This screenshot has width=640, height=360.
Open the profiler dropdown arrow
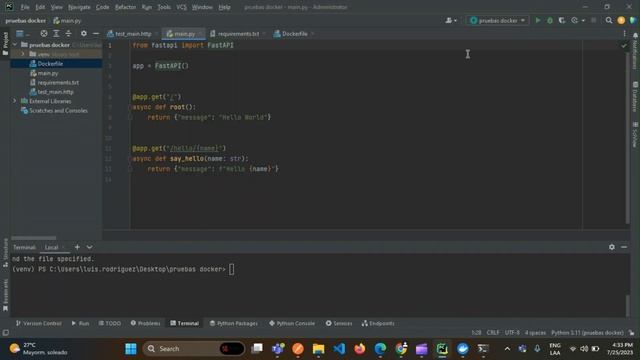coord(583,20)
